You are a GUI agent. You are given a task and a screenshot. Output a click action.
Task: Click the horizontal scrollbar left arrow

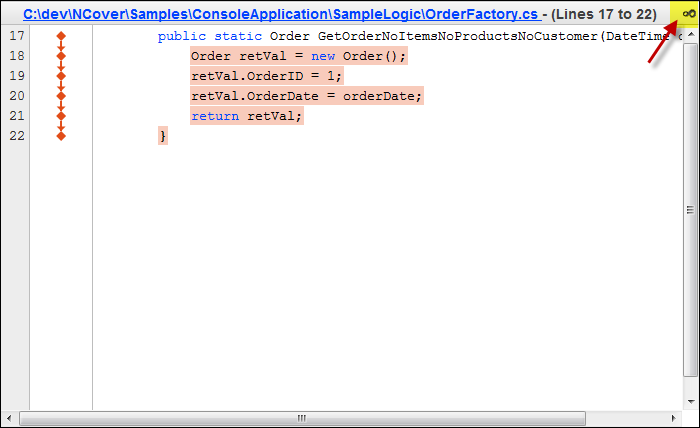[x=9, y=416]
